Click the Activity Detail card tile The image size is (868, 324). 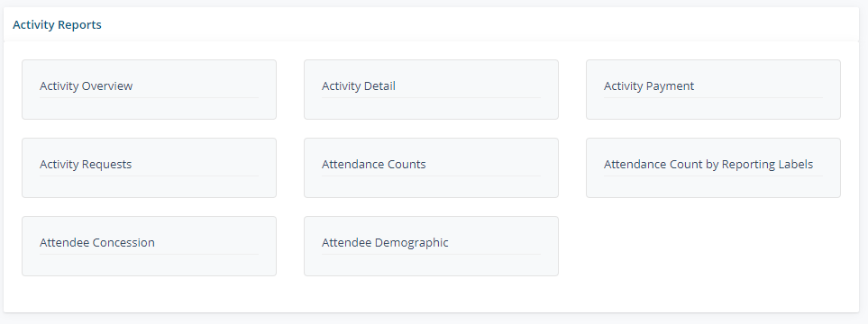(x=431, y=90)
